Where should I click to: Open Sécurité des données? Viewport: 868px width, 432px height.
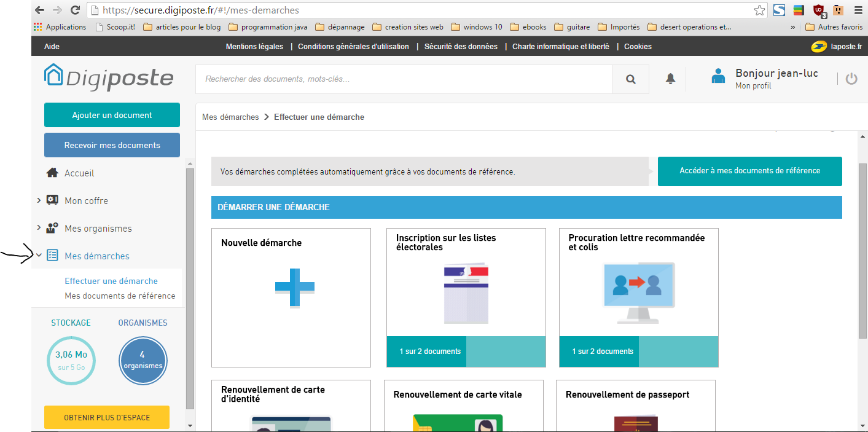(461, 47)
